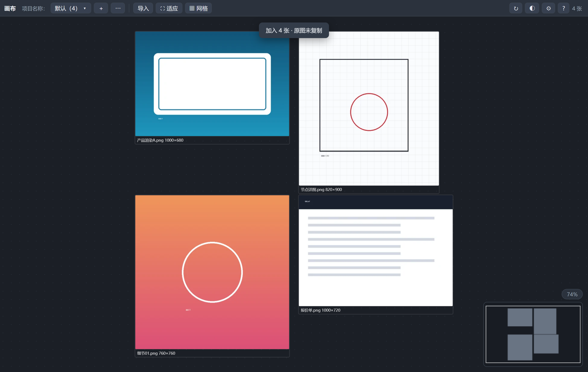Click the 细节01.png 760×760 caption

pyautogui.click(x=156, y=353)
